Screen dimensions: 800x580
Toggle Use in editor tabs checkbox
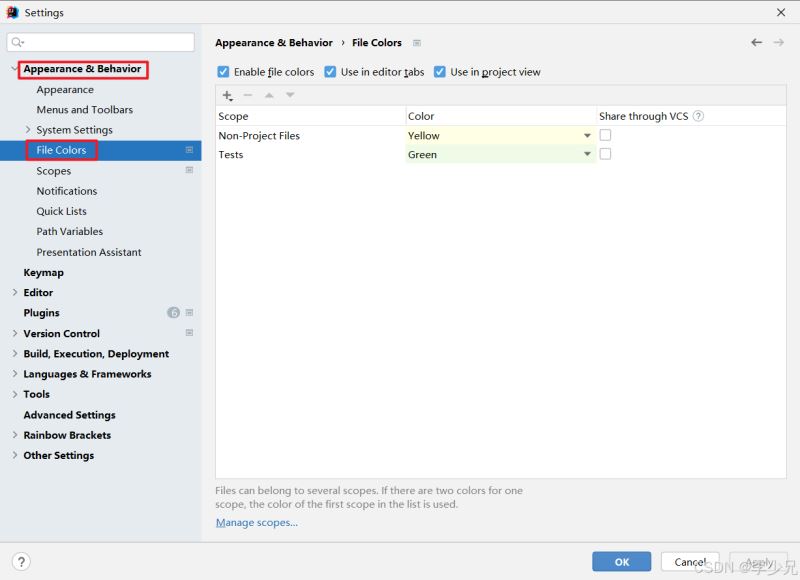tap(330, 71)
